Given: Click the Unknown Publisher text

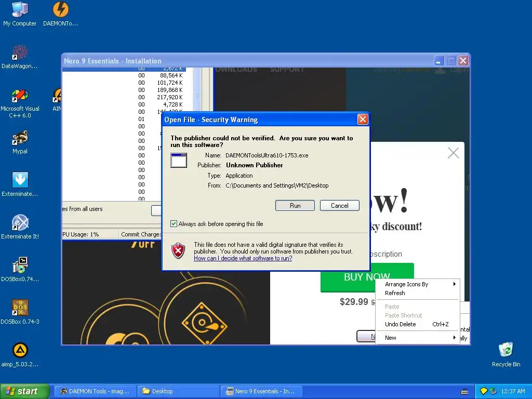Looking at the screenshot, I should (255, 165).
